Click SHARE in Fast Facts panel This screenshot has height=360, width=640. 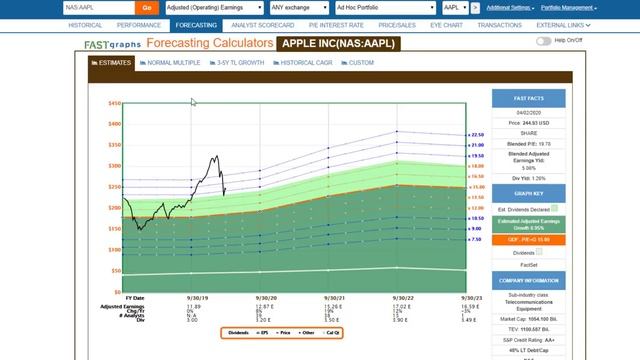pos(529,133)
